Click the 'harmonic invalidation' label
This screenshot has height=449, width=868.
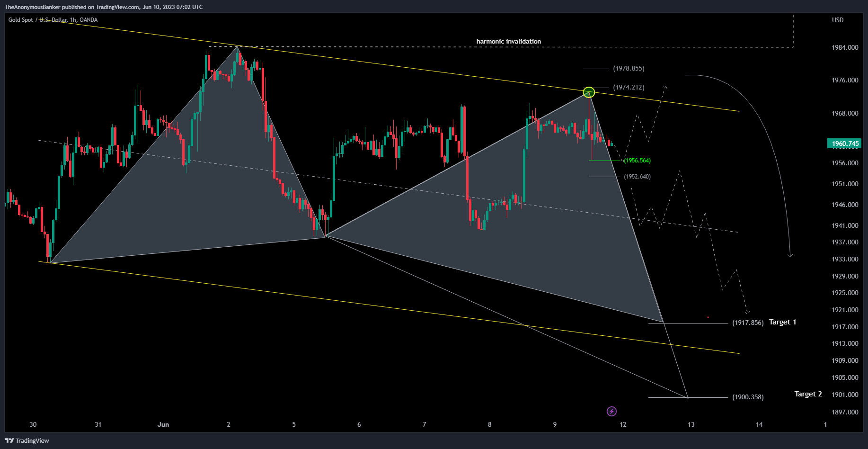(x=509, y=41)
